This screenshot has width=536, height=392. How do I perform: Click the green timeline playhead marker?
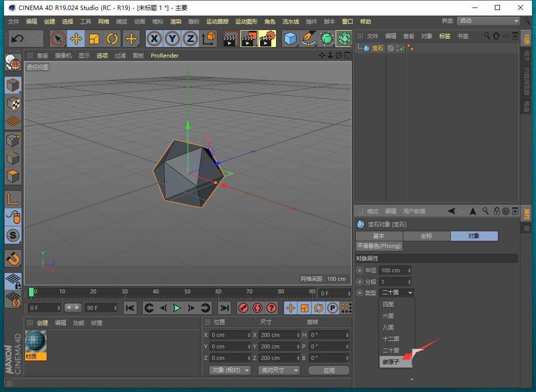point(31,292)
